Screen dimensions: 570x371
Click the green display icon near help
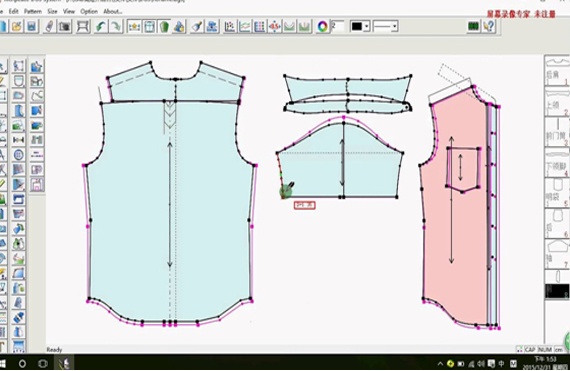473,27
